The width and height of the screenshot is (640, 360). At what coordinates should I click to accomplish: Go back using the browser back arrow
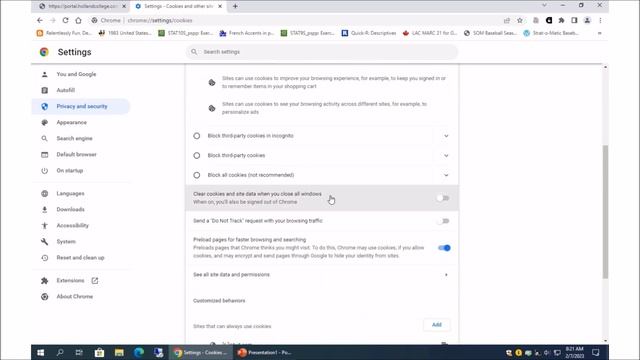[x=40, y=20]
